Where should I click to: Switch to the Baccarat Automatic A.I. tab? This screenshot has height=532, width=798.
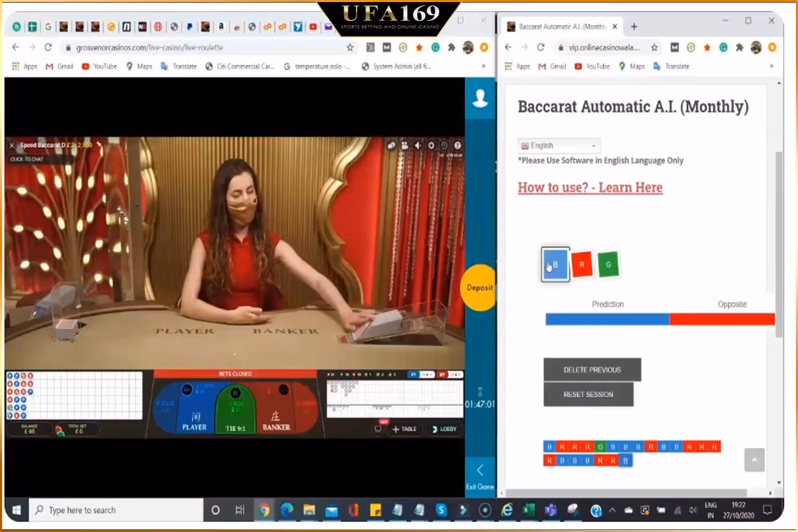click(x=562, y=26)
